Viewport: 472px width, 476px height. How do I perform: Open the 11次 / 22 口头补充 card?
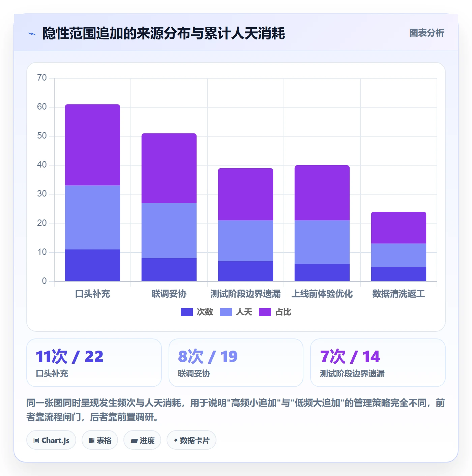(94, 363)
